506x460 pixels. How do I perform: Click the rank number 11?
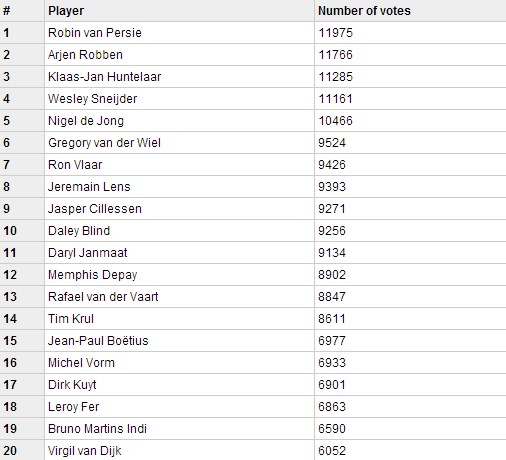click(10, 253)
